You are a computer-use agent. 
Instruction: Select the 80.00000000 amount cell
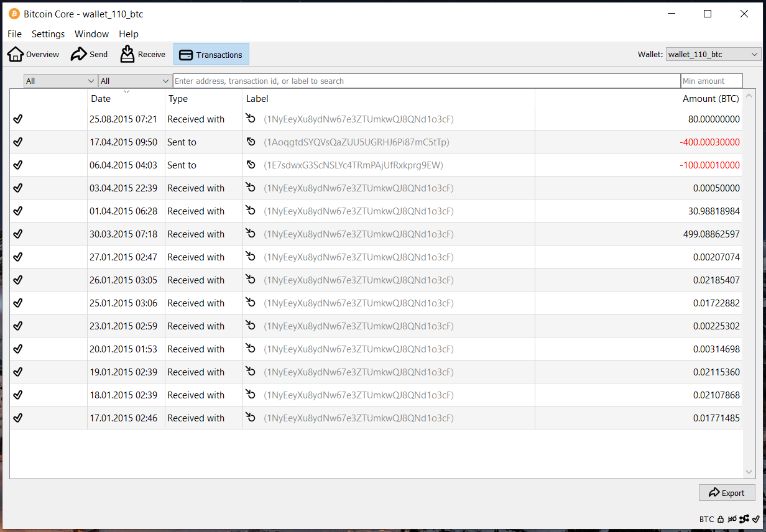[639, 119]
